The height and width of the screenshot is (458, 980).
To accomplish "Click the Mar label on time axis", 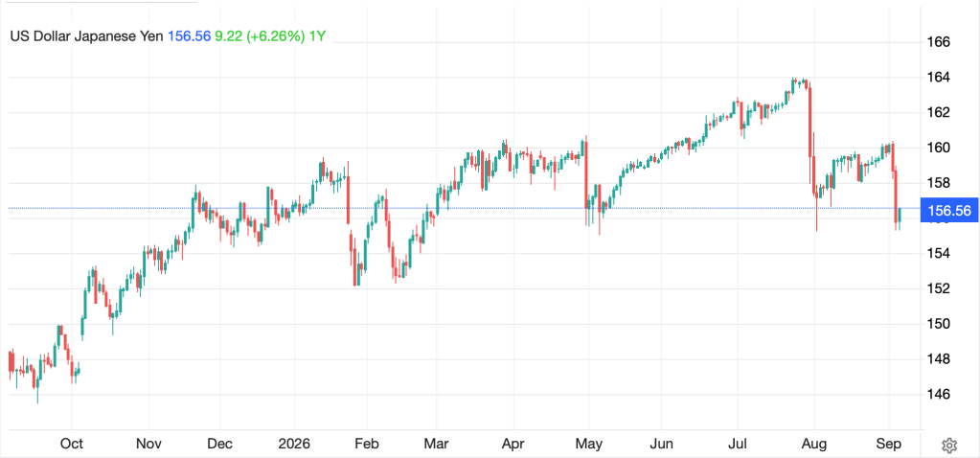I will (436, 445).
